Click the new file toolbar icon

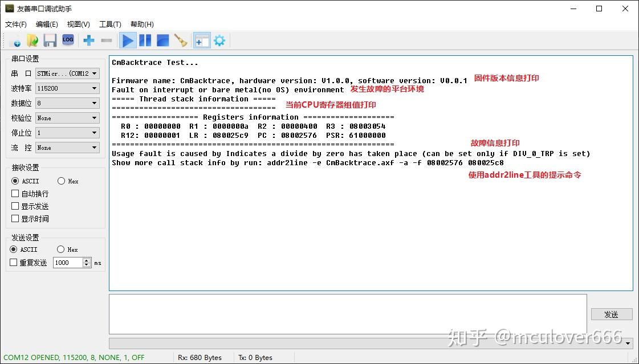pyautogui.click(x=15, y=40)
